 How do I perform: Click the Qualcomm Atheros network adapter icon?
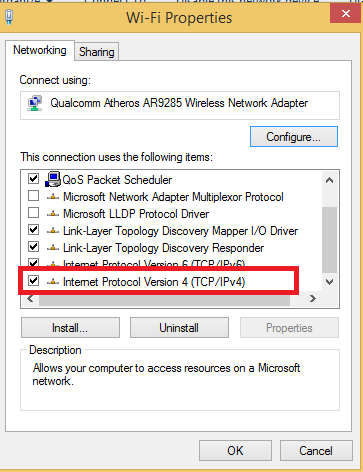click(35, 103)
